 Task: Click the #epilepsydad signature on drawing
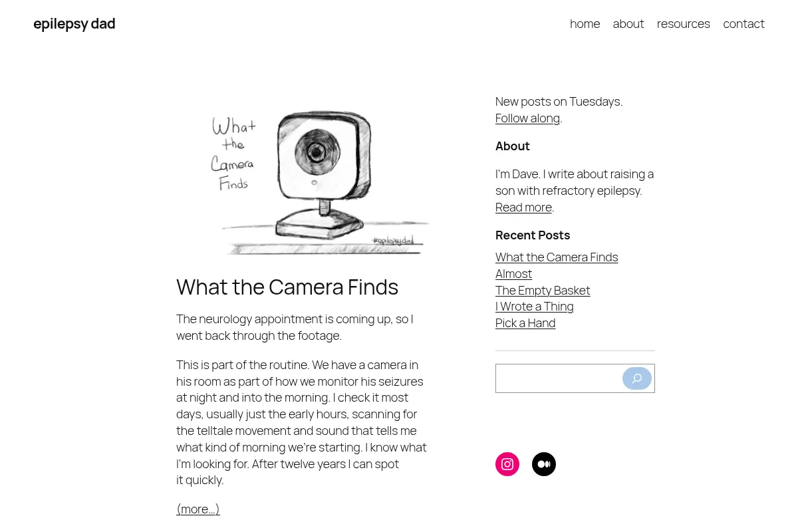click(393, 240)
